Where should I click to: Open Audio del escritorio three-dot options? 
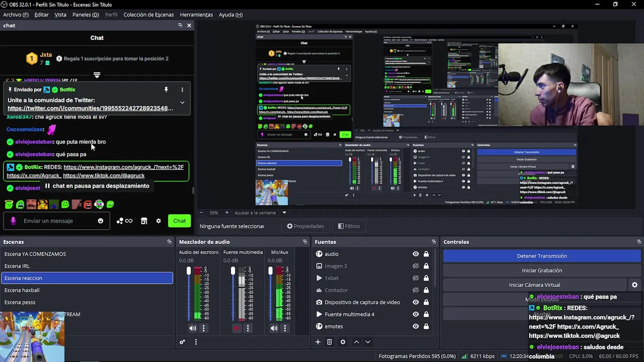pos(204,328)
